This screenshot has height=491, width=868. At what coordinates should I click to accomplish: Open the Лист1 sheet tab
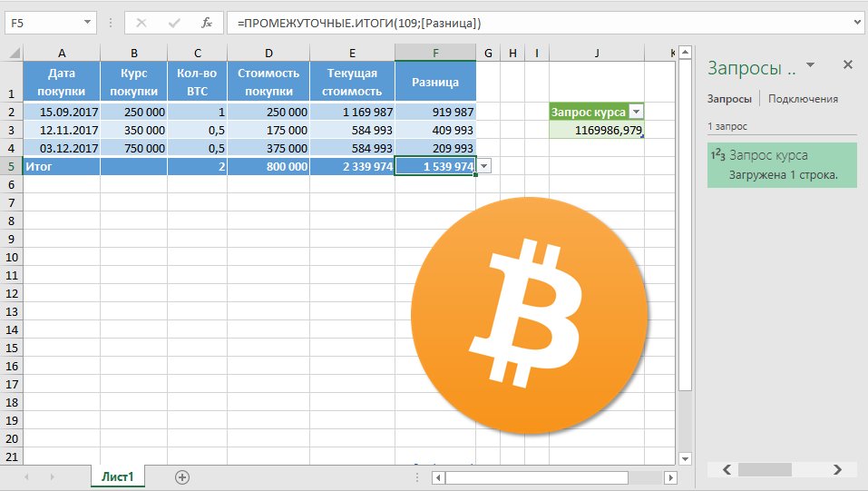118,476
